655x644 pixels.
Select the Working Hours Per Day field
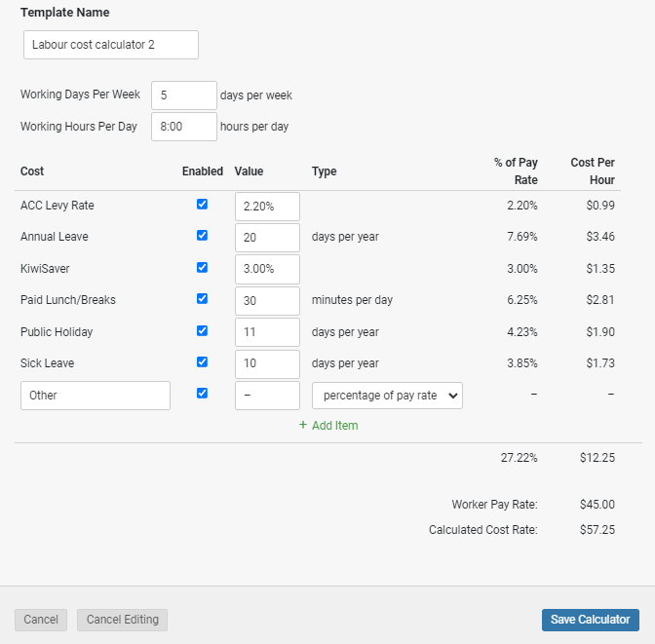point(183,127)
